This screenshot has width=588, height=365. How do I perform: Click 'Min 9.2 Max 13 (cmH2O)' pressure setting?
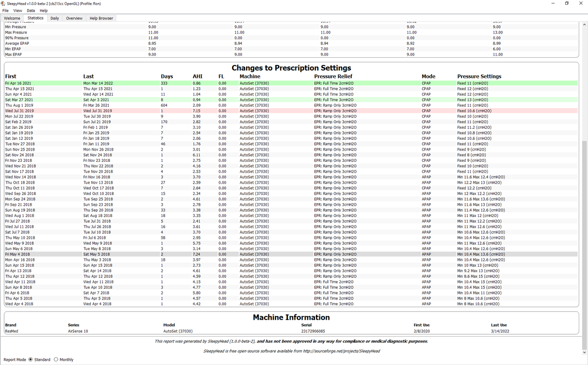click(478, 271)
